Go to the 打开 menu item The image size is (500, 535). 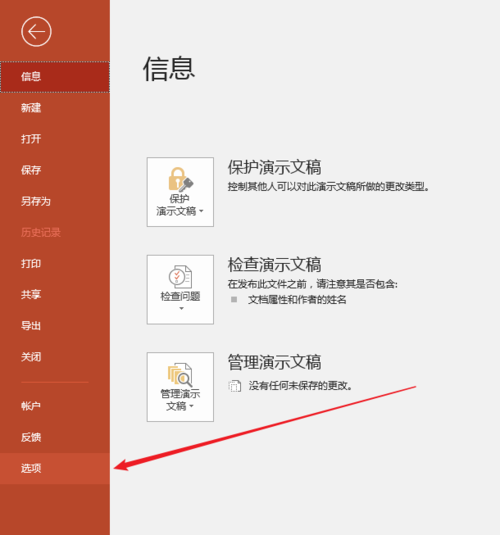55,139
